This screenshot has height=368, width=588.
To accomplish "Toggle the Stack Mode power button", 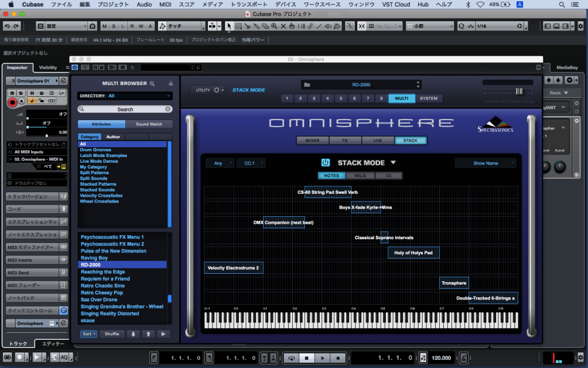I will (x=325, y=163).
